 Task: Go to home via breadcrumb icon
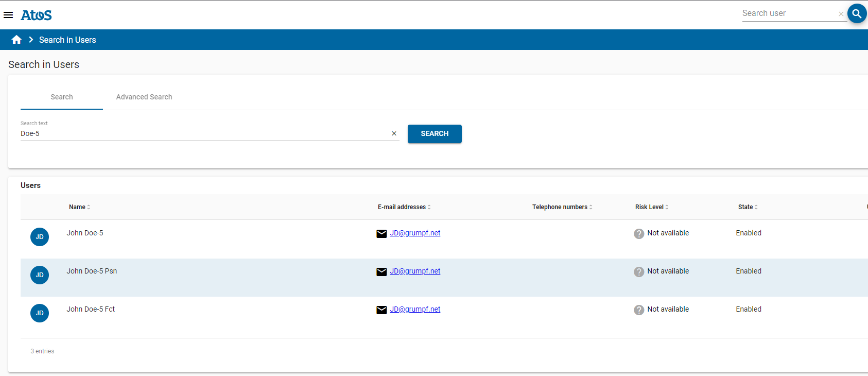(x=16, y=40)
